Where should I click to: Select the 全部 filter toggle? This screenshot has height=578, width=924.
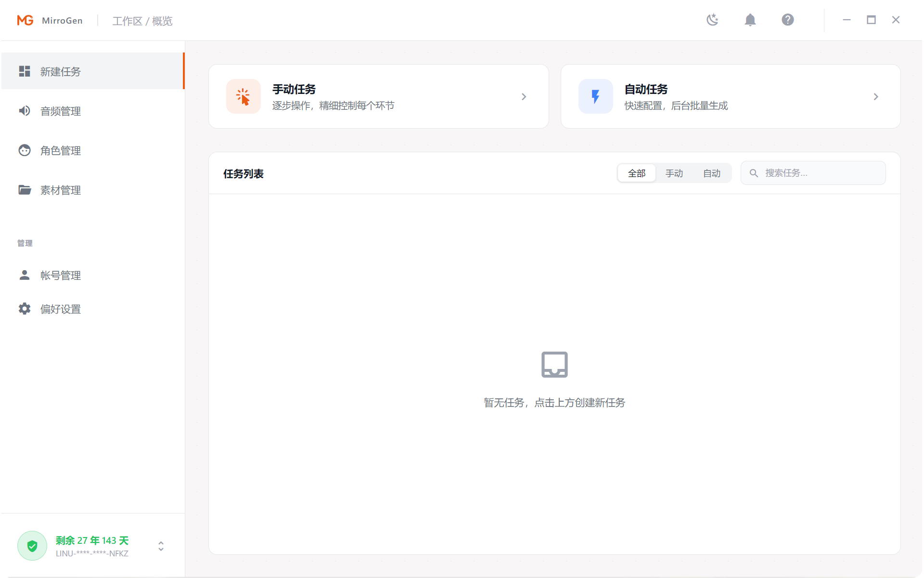pyautogui.click(x=636, y=173)
